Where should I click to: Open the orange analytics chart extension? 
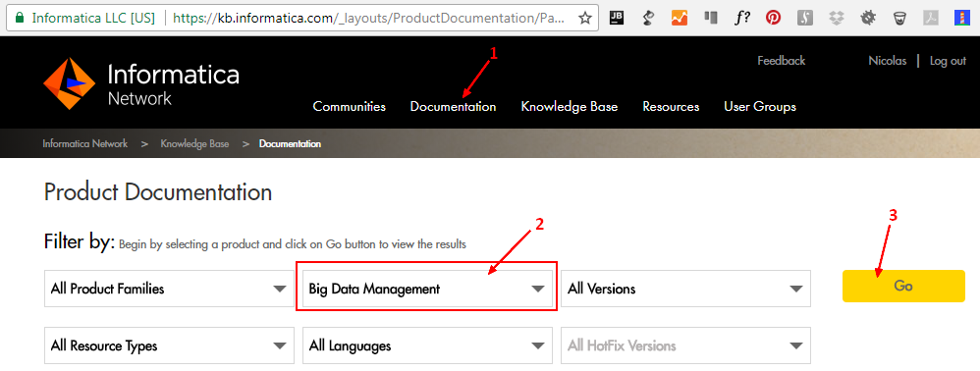tap(680, 18)
